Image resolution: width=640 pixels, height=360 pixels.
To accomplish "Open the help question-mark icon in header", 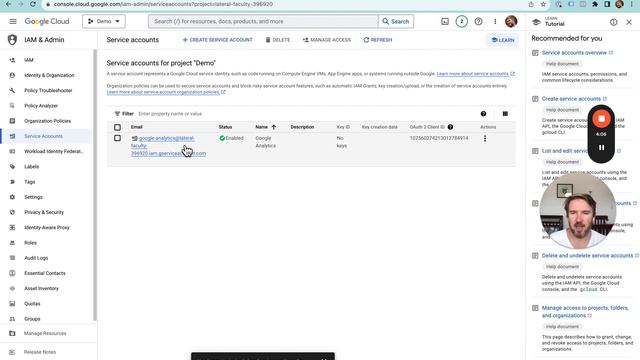I will (x=478, y=21).
